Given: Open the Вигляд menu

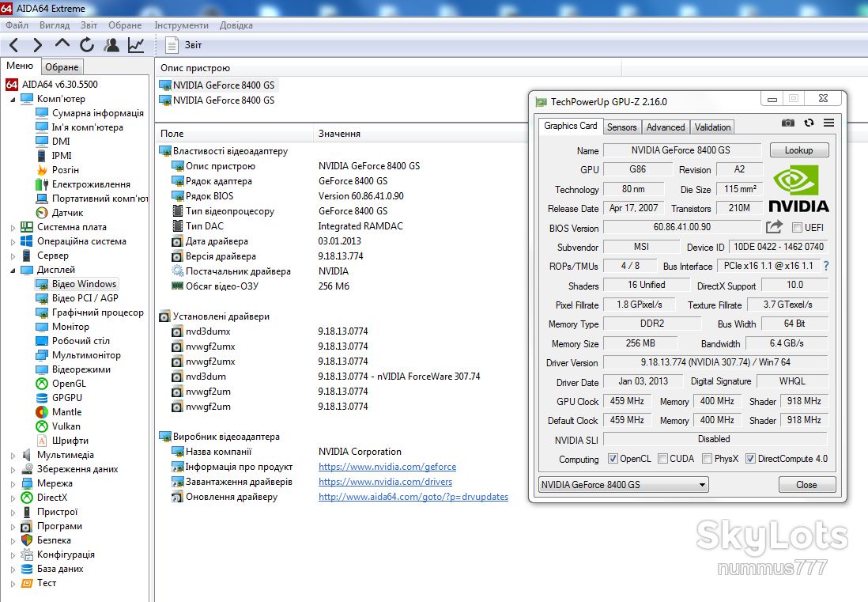Looking at the screenshot, I should pos(55,25).
